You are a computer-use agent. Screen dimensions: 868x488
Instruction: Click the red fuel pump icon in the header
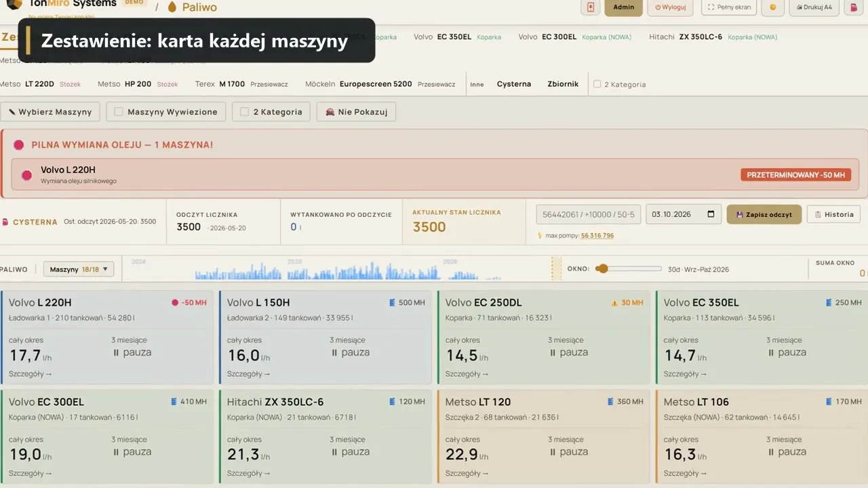(x=852, y=7)
